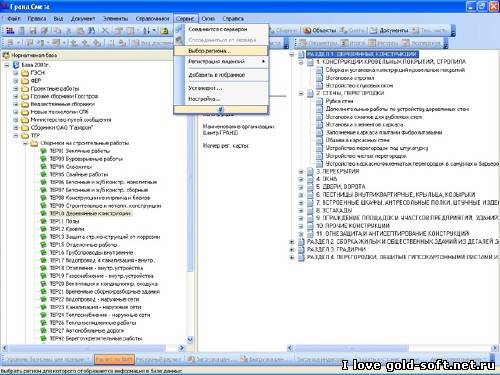Click the connect-to-server icon in Сервис menu
This screenshot has width=500, height=375.
179,29
